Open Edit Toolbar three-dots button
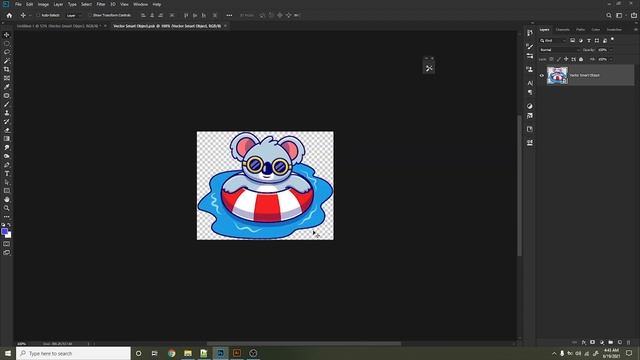 pyautogui.click(x=7, y=217)
